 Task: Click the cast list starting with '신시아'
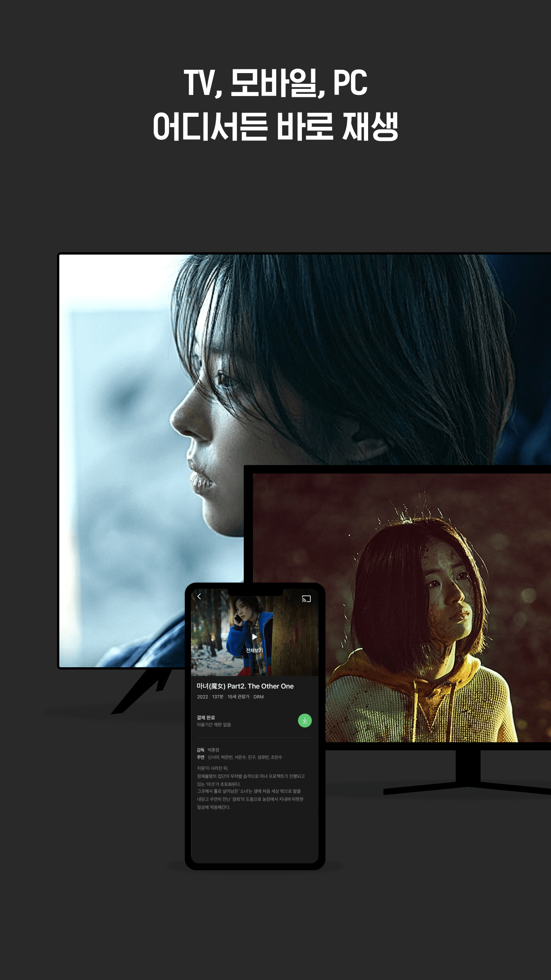pyautogui.click(x=245, y=757)
